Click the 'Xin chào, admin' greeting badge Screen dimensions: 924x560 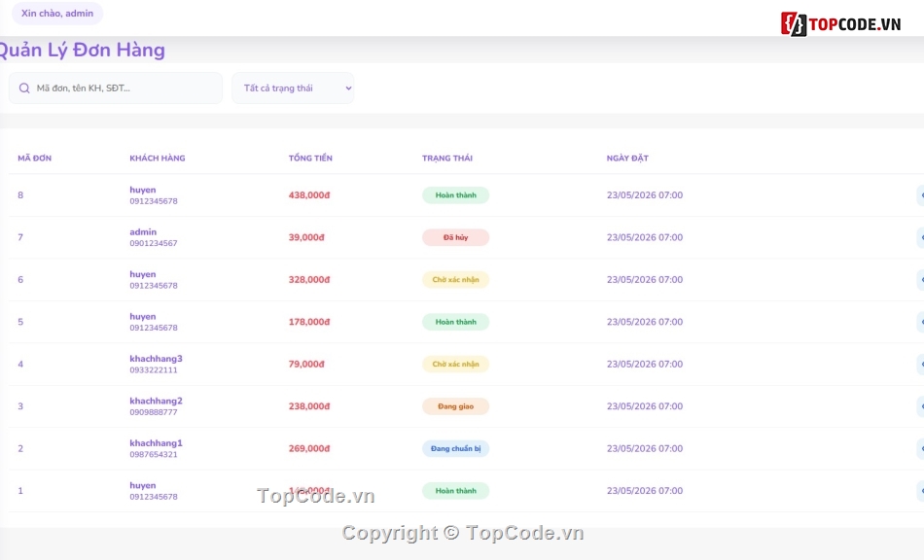(x=57, y=13)
